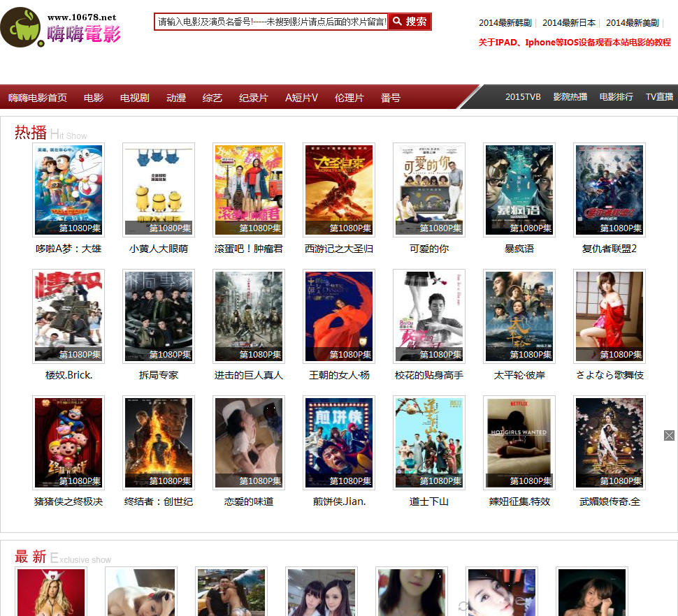
Task: Click the 终结者:创世纪 title link
Action: pos(159,502)
